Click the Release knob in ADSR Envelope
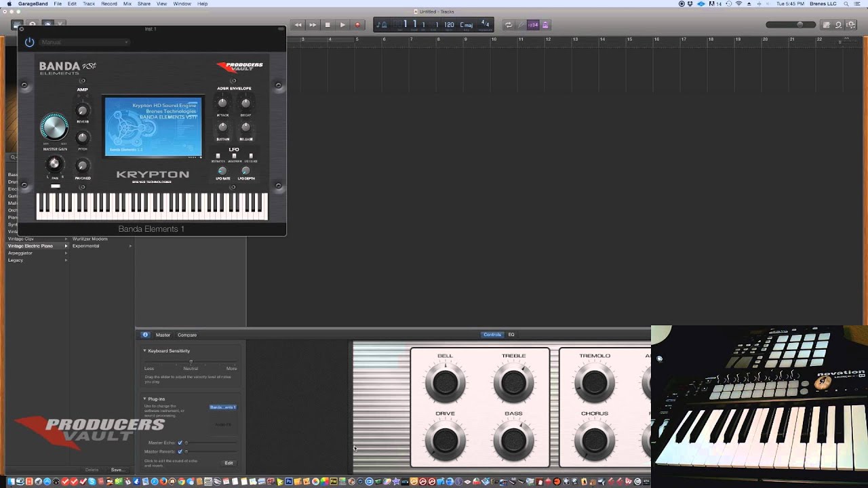Viewport: 868px width, 488px height. pyautogui.click(x=245, y=127)
